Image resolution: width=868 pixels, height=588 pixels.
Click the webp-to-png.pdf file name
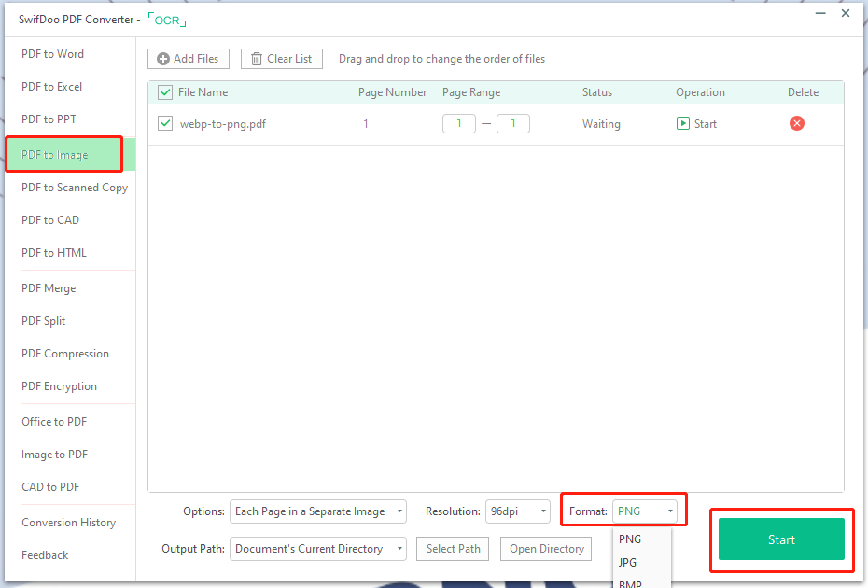pos(222,124)
